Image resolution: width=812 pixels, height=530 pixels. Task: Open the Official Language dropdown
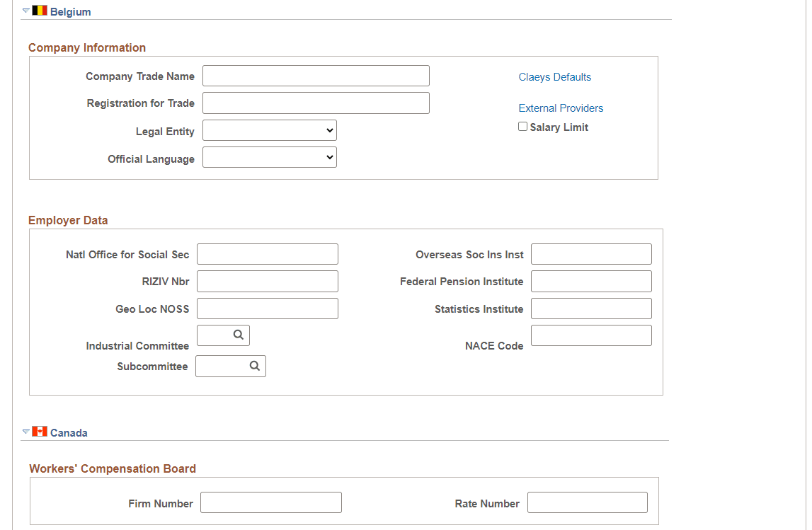pos(269,156)
